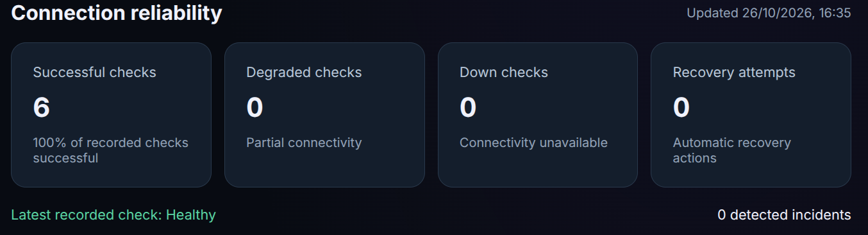Click the Down checks label
Image resolution: width=868 pixels, height=235 pixels.
[x=504, y=73]
